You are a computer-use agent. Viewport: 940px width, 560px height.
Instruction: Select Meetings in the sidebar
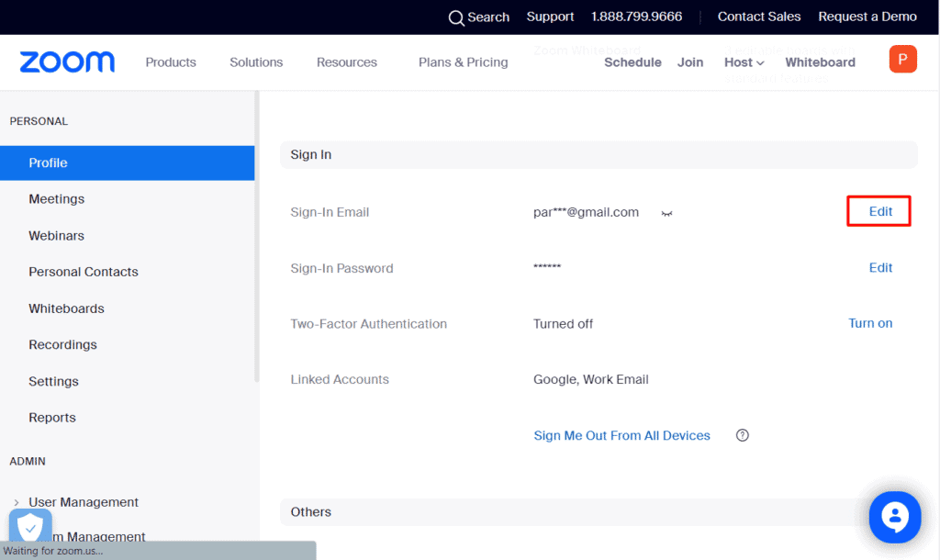pyautogui.click(x=56, y=198)
